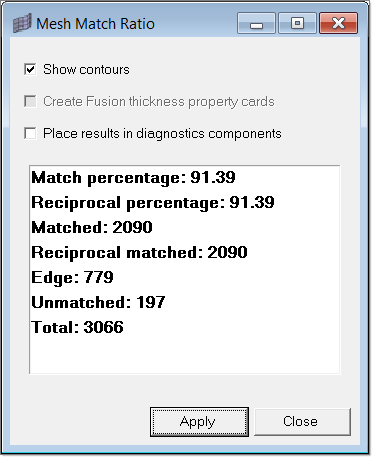Click the Apply button
This screenshot has width=373, height=458.
[x=199, y=422]
